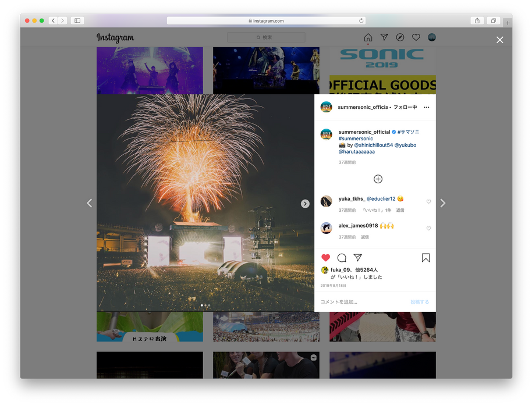Reply to alex_james0918 comment (返信)
This screenshot has height=405, width=532.
(x=365, y=237)
